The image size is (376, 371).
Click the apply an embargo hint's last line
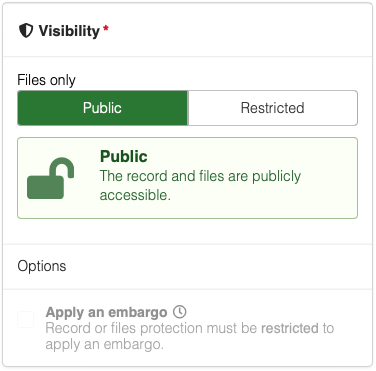(x=105, y=344)
